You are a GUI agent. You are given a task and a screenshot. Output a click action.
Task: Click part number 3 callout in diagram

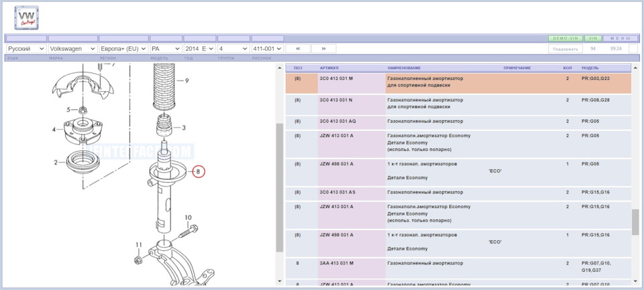[x=184, y=128]
